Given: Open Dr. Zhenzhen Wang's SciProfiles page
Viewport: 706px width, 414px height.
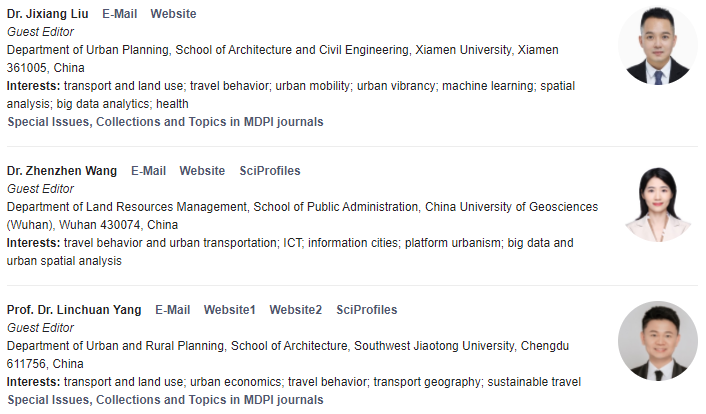Looking at the screenshot, I should [x=270, y=171].
